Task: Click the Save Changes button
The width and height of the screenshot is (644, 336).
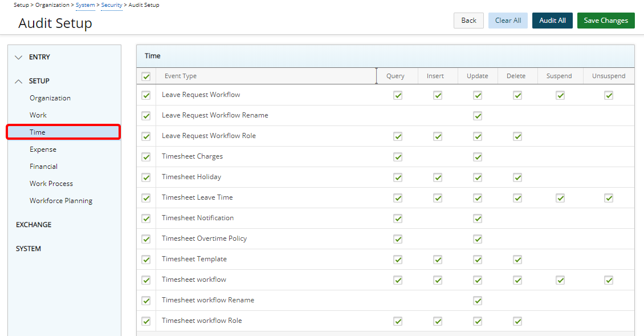Action: click(606, 21)
